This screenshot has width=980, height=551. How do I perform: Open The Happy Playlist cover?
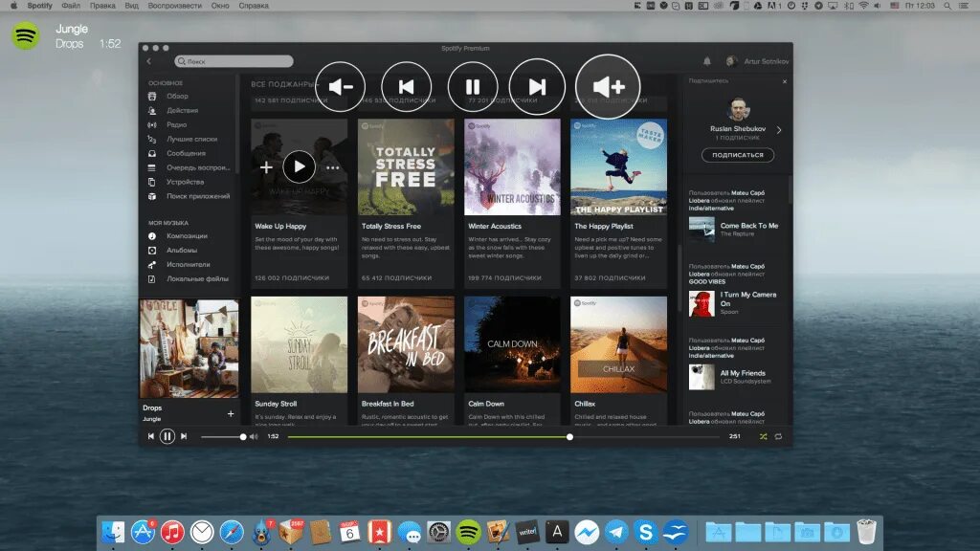point(619,166)
